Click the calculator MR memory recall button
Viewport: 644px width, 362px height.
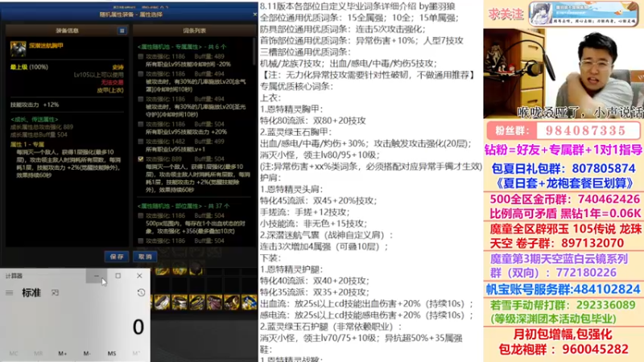[x=38, y=353]
